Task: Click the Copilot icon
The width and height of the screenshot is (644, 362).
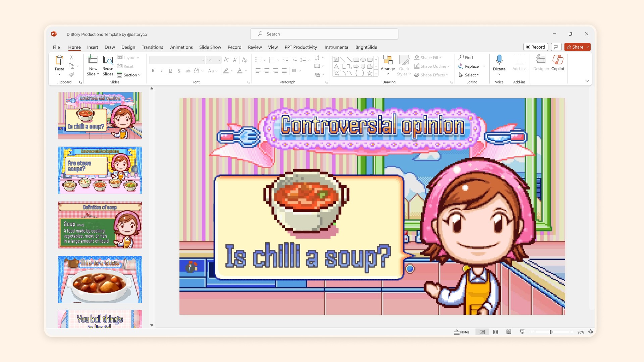Action: pyautogui.click(x=557, y=60)
